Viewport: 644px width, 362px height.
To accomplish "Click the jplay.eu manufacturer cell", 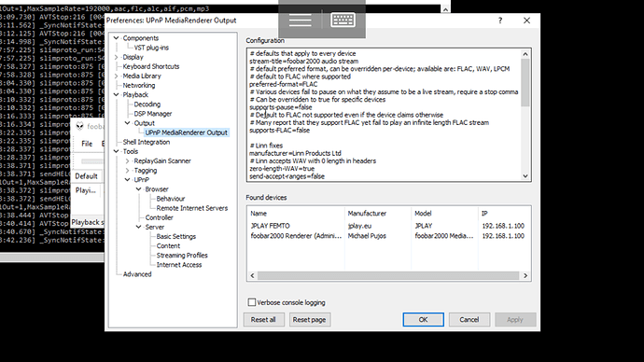I will [359, 226].
